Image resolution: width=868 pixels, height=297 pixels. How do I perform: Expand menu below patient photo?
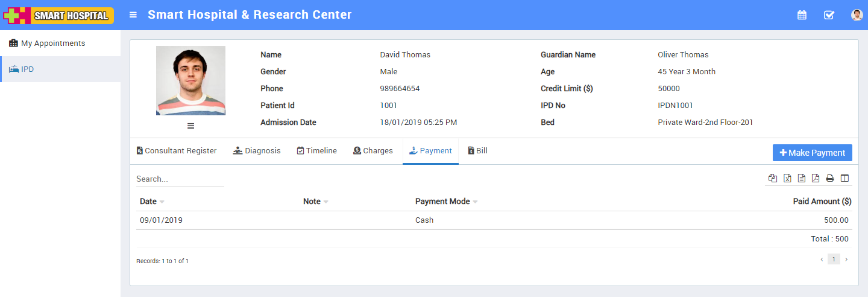pos(190,126)
